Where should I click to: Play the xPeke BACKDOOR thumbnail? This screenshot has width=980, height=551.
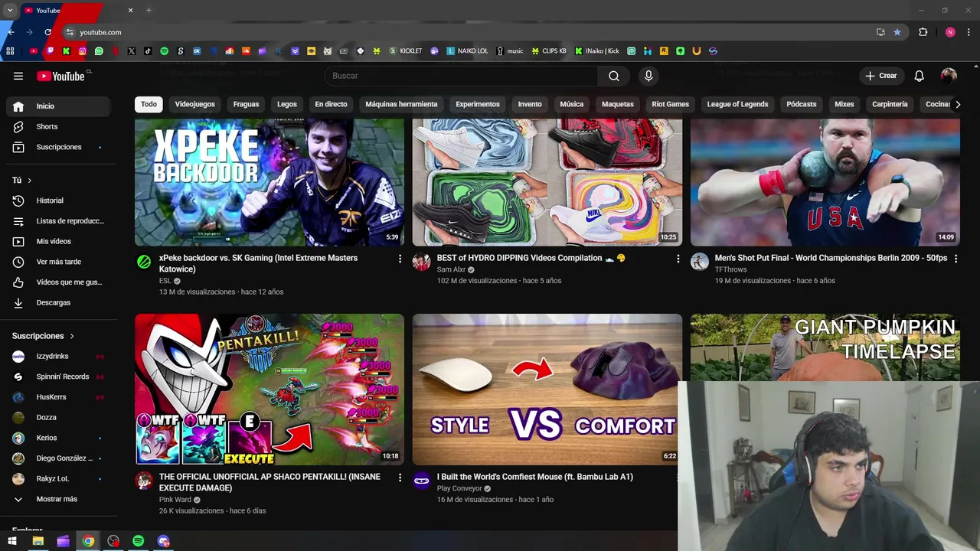pos(269,182)
